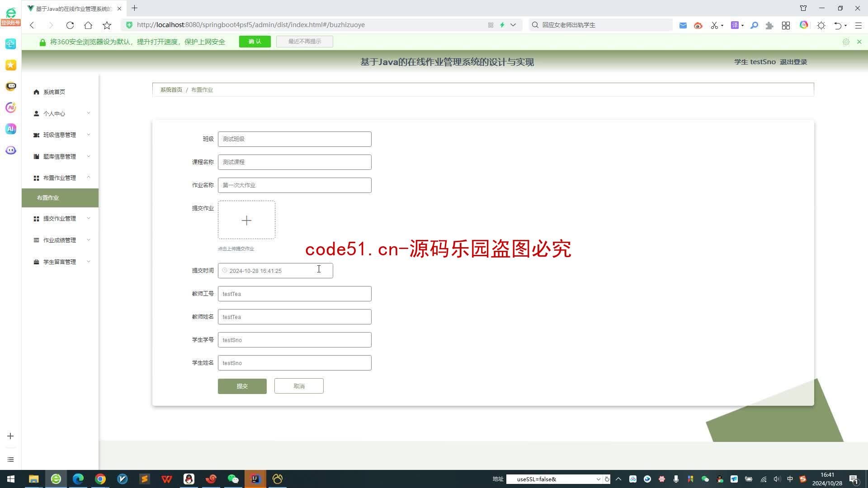Toggle the night mode sun icon

(x=821, y=25)
